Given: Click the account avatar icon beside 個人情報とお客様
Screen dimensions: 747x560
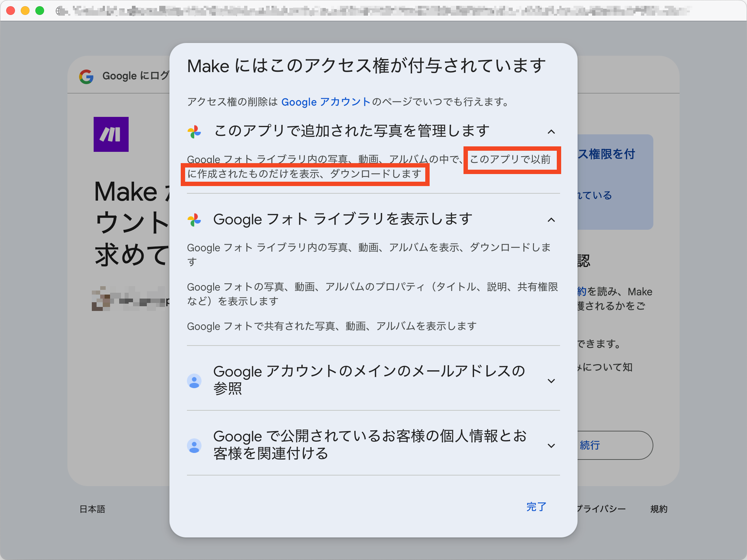Looking at the screenshot, I should [x=194, y=446].
